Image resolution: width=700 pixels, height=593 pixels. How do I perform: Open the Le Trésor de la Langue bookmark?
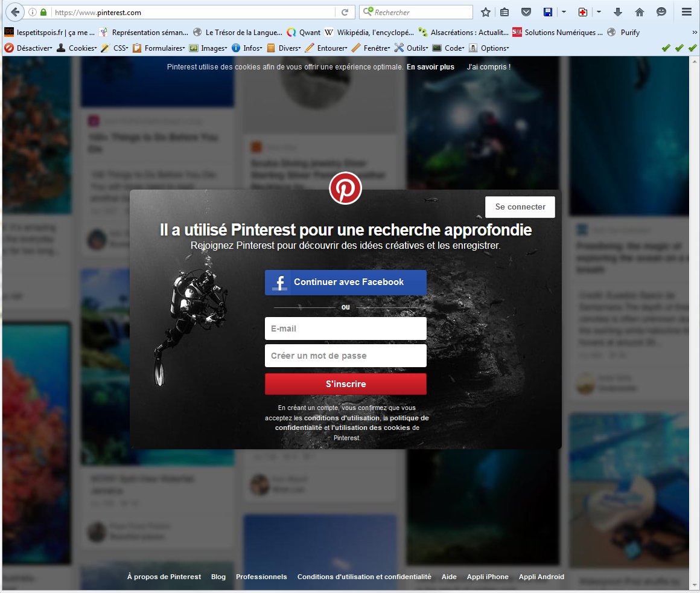[x=238, y=32]
